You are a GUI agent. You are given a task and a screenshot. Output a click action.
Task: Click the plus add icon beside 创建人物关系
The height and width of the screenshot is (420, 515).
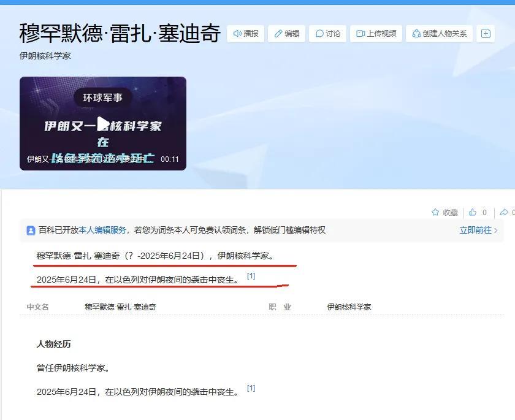[x=486, y=34]
